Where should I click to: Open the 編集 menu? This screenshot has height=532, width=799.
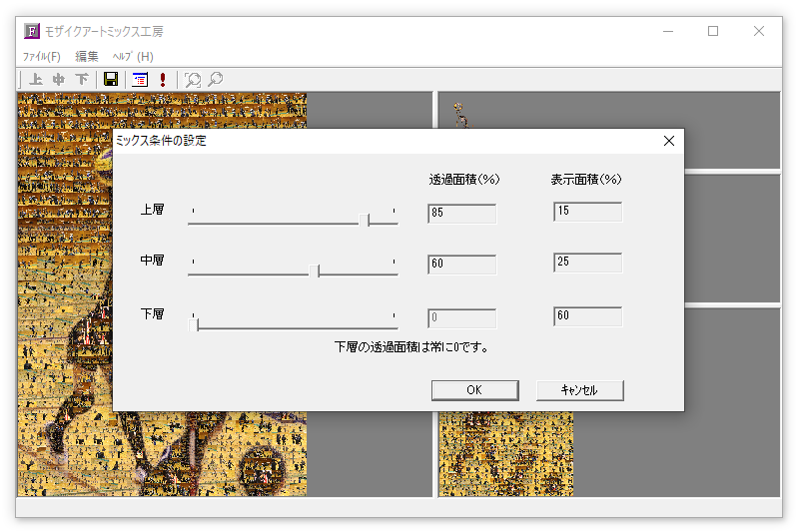(x=87, y=57)
